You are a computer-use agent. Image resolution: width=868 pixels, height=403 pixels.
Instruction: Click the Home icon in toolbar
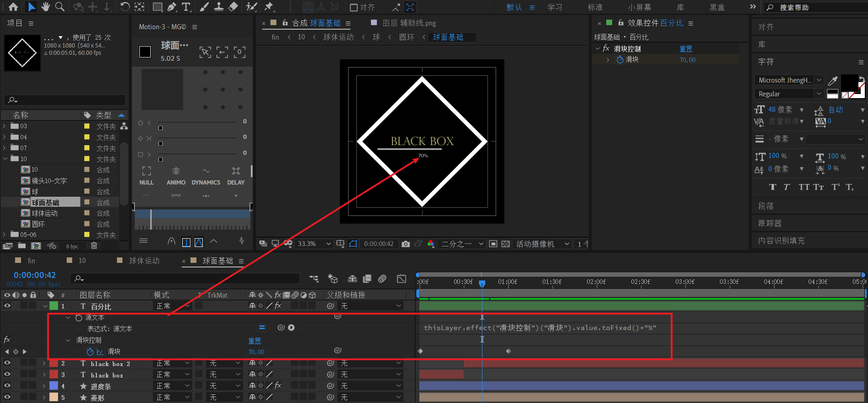tap(13, 7)
